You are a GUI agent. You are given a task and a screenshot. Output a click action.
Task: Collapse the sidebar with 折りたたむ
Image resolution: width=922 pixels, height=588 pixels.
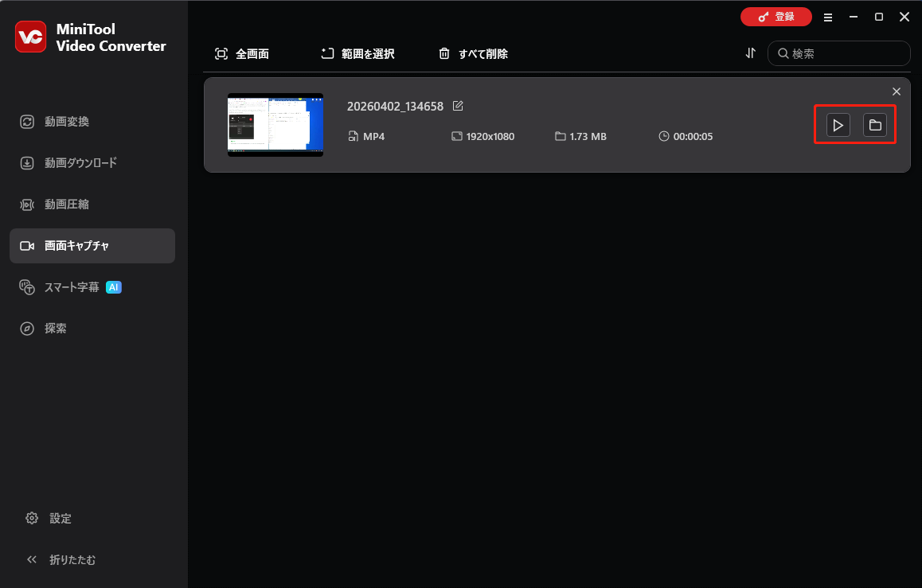point(61,559)
